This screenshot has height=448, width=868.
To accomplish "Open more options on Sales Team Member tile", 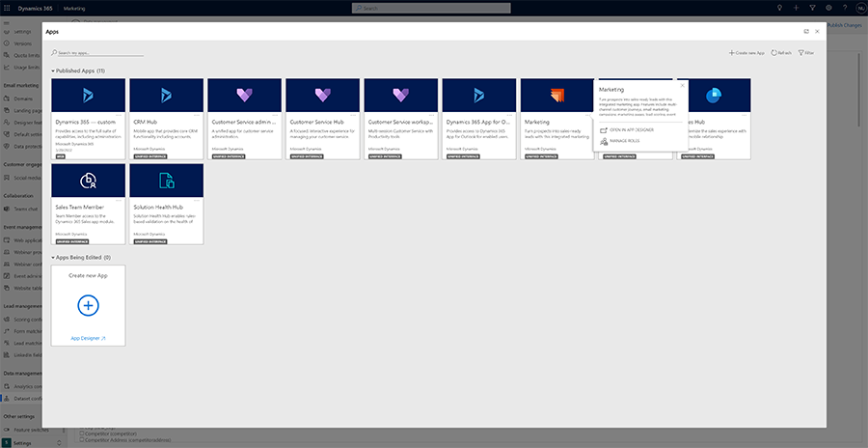I will click(119, 200).
